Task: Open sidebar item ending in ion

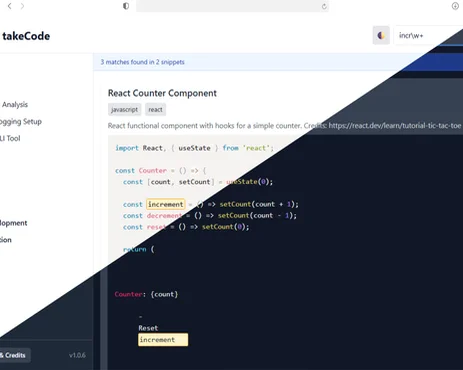Action: pyautogui.click(x=6, y=240)
